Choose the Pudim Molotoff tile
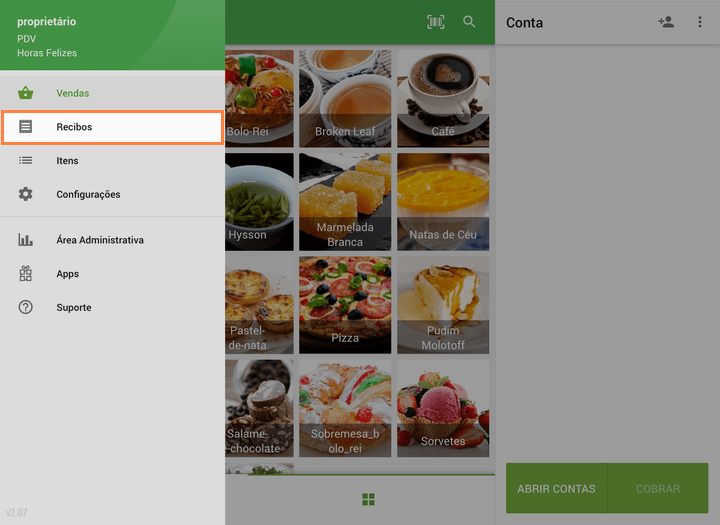The height and width of the screenshot is (525, 720). 443,305
